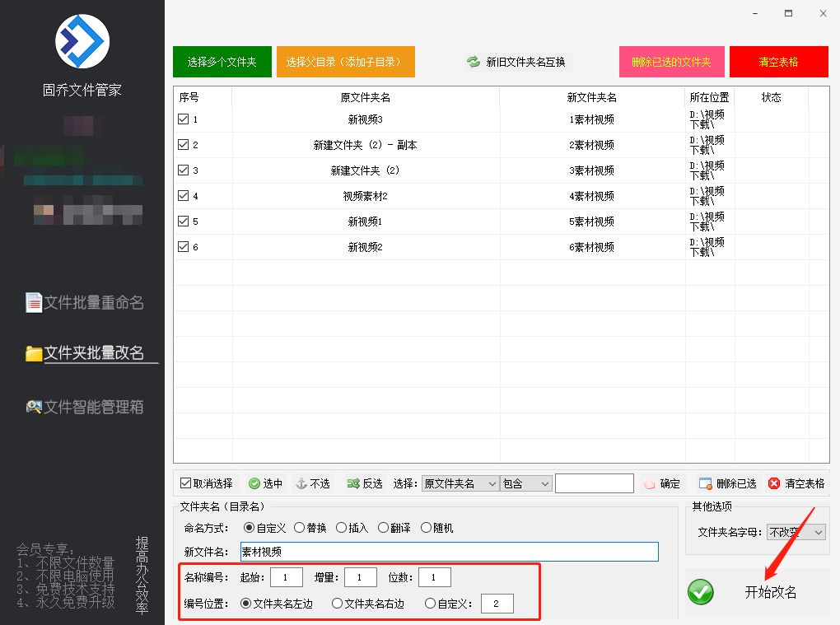
Task: Click the 反选 button
Action: [x=365, y=483]
